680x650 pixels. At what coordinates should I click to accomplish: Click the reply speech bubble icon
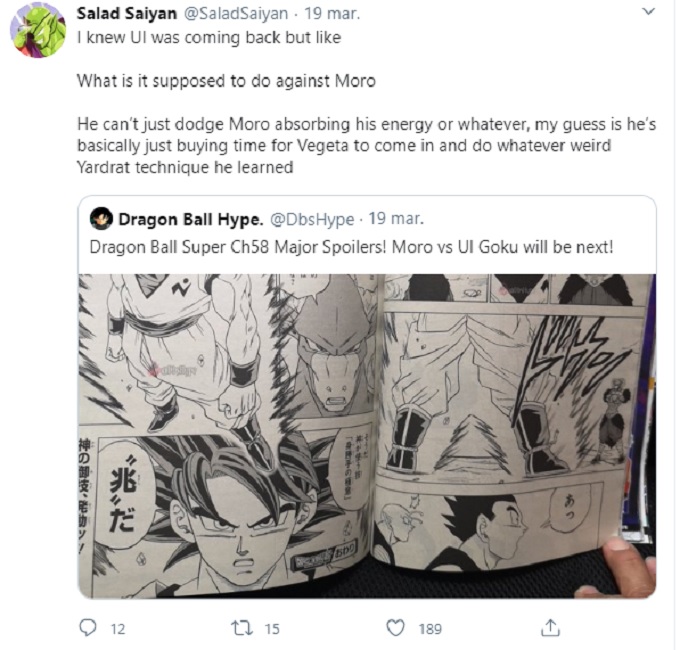[x=88, y=627]
